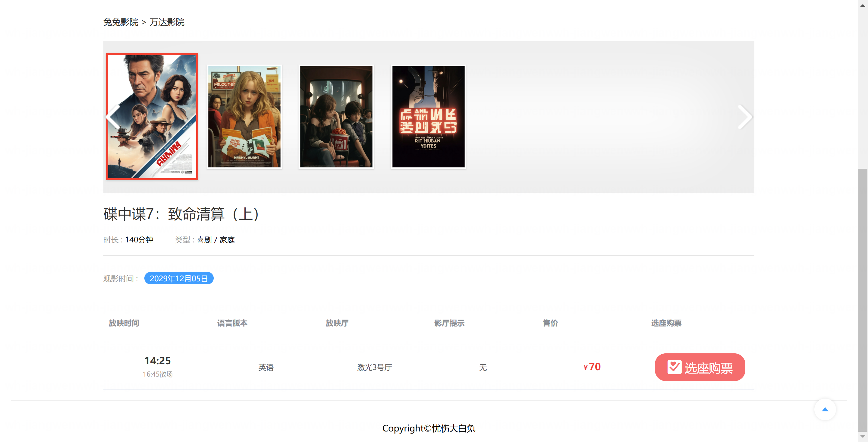This screenshot has height=442, width=868.
Task: Click the 激光3号厅 hall name
Action: [x=374, y=367]
